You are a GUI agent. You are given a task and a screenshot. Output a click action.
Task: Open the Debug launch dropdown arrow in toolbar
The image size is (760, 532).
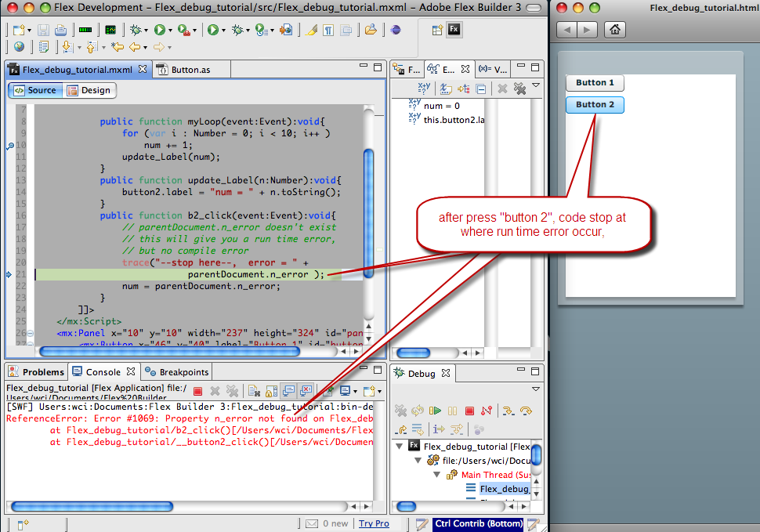147,31
